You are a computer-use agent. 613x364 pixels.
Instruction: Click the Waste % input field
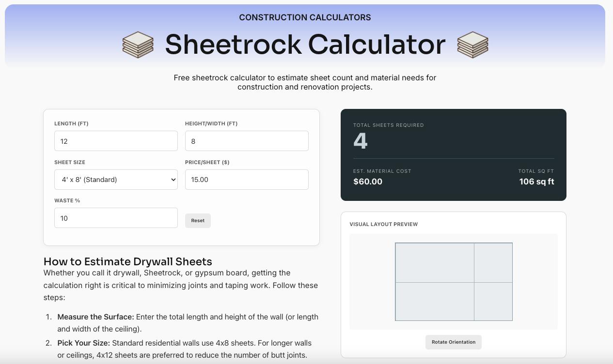[x=116, y=218]
